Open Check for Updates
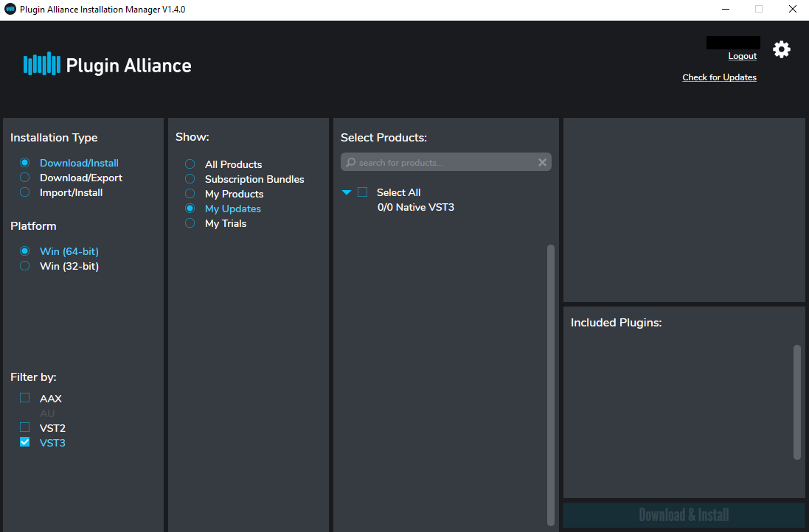 click(x=719, y=77)
